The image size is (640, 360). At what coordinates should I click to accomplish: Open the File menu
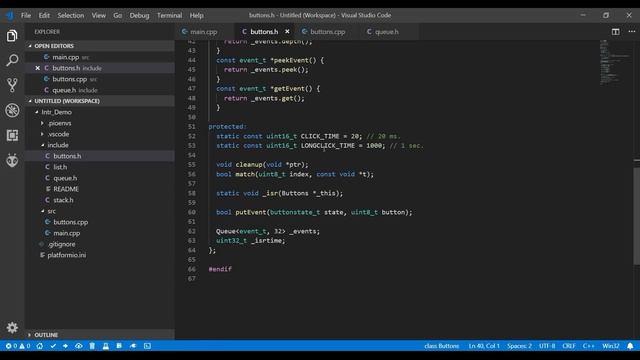26,16
